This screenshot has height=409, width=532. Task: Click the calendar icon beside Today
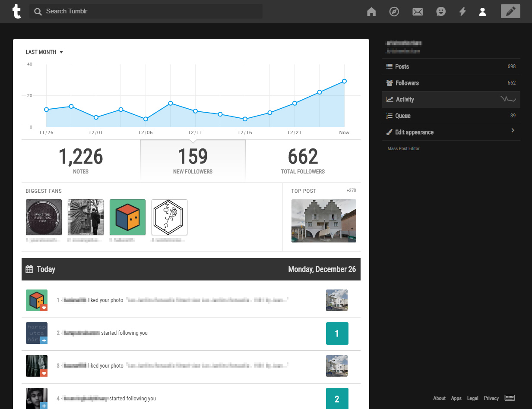point(29,269)
